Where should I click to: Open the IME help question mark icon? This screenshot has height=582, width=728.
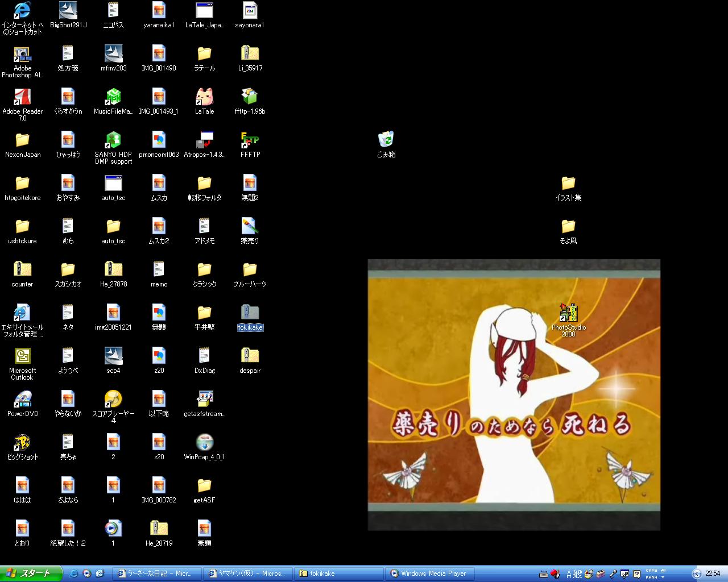[636, 574]
